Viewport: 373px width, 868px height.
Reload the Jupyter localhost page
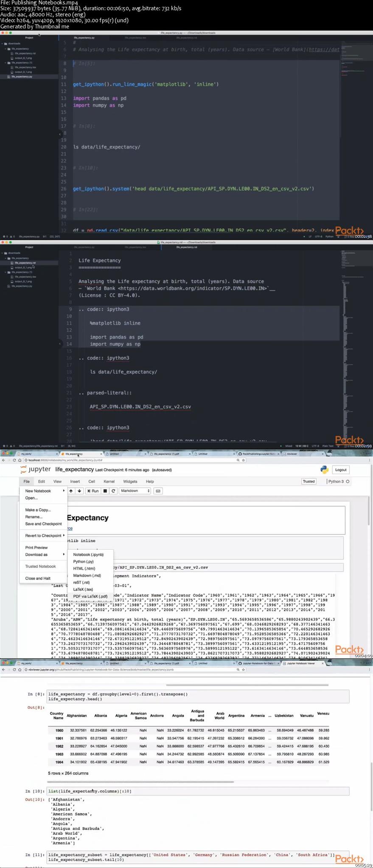14,460
